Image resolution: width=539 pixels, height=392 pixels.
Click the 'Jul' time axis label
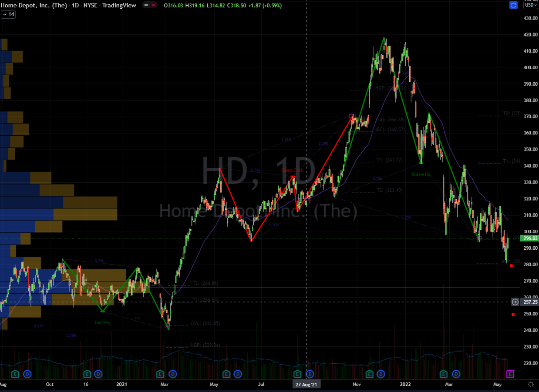pos(262,385)
